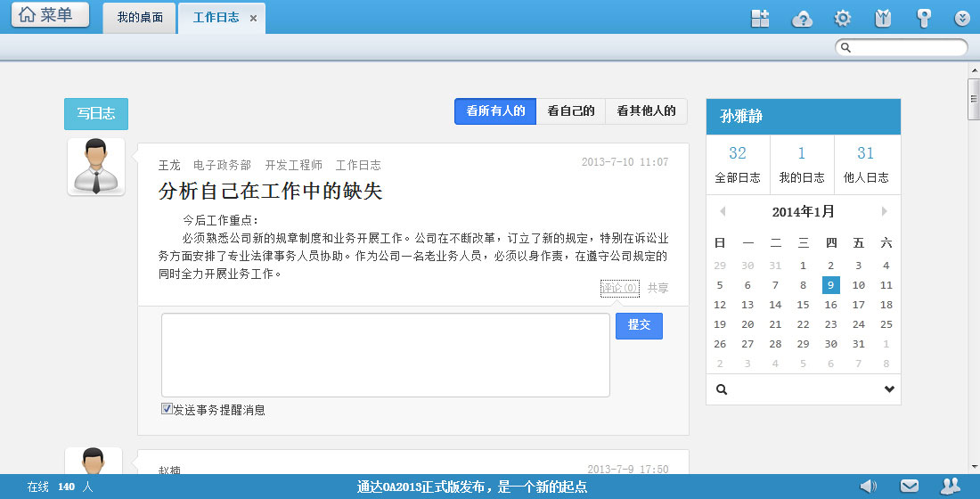The width and height of the screenshot is (980, 499).
Task: Click the shirt and tie theme icon
Action: click(x=883, y=18)
